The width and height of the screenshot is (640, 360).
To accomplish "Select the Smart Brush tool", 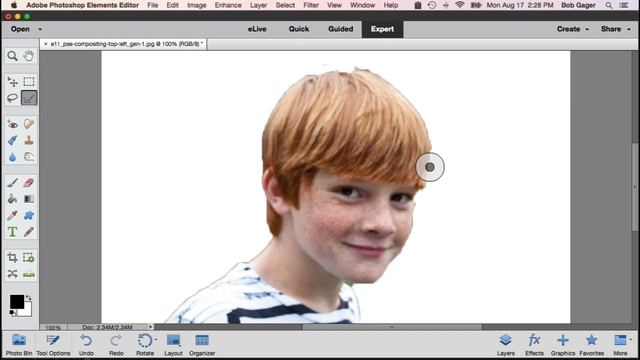I will point(12,140).
